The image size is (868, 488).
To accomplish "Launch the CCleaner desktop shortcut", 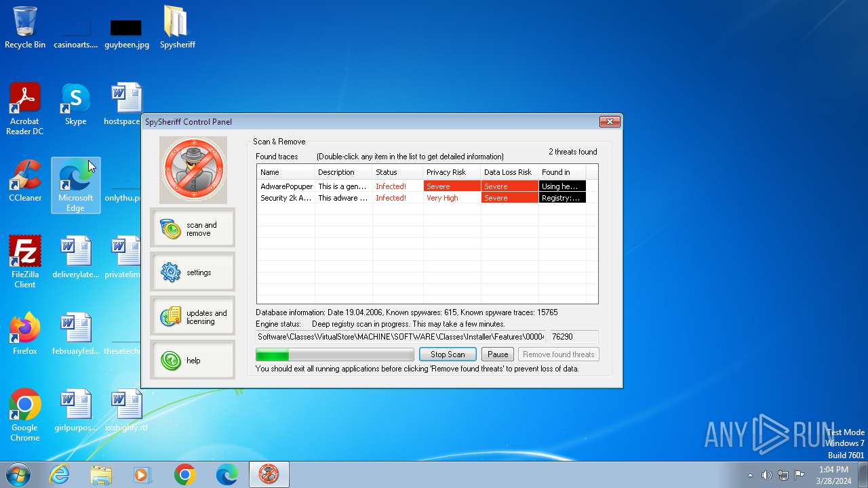I will coord(25,181).
